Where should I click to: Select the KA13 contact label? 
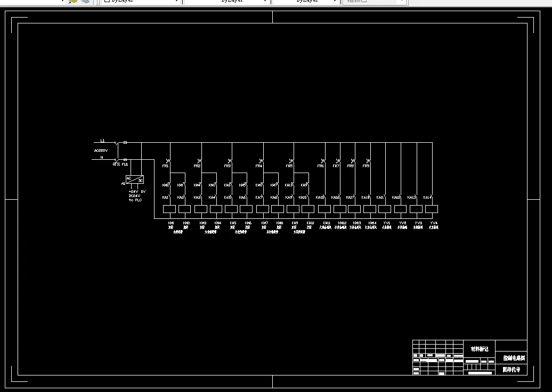[x=411, y=198]
